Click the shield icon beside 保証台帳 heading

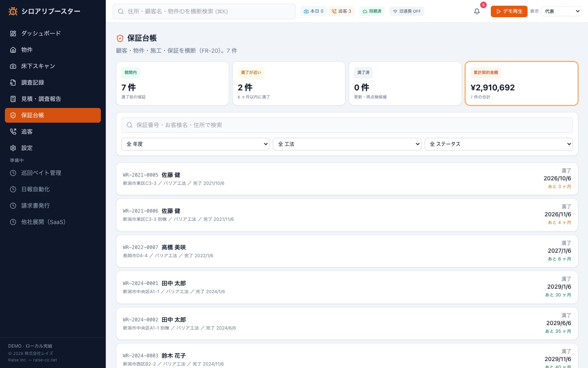(x=120, y=38)
